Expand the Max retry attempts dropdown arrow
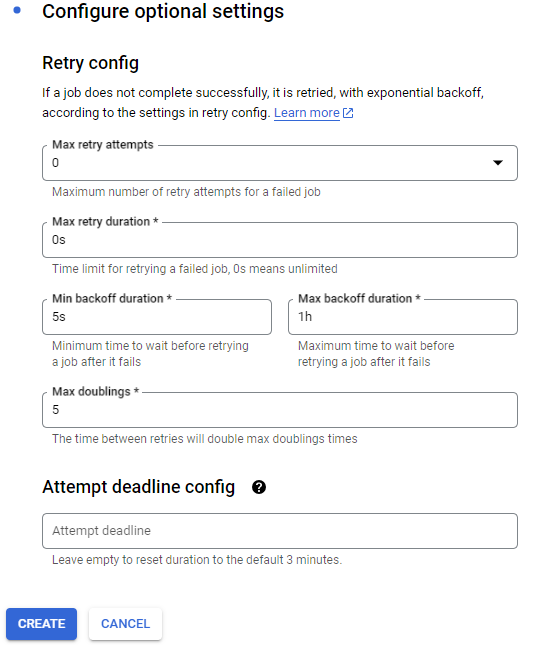Screen dimensions: 545x645 pyautogui.click(x=498, y=163)
